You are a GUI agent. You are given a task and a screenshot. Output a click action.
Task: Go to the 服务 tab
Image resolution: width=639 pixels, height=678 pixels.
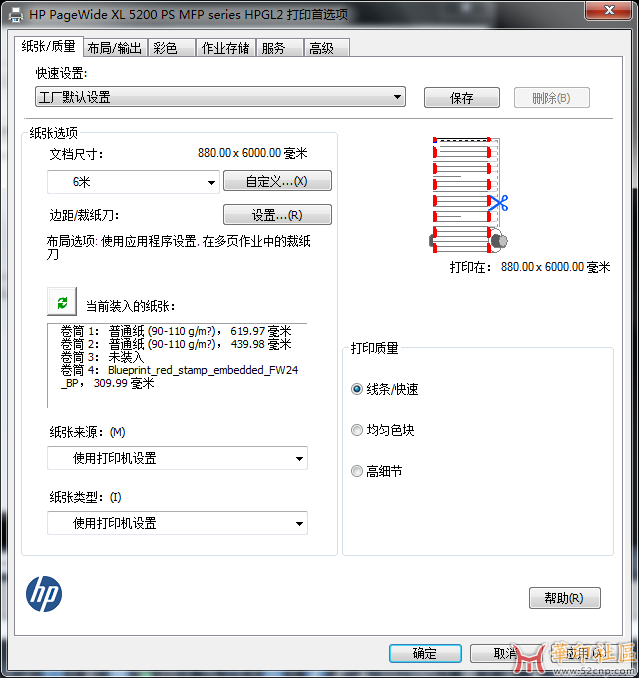pos(279,48)
